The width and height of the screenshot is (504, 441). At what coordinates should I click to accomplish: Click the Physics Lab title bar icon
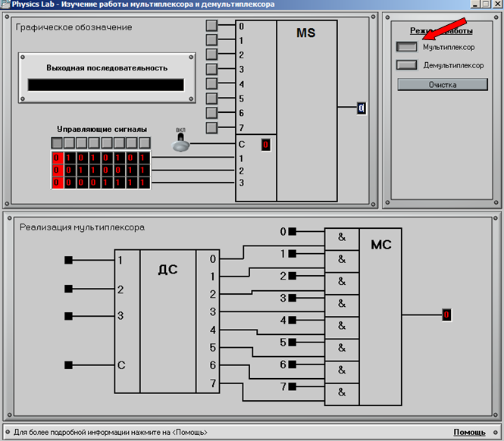pyautogui.click(x=5, y=5)
